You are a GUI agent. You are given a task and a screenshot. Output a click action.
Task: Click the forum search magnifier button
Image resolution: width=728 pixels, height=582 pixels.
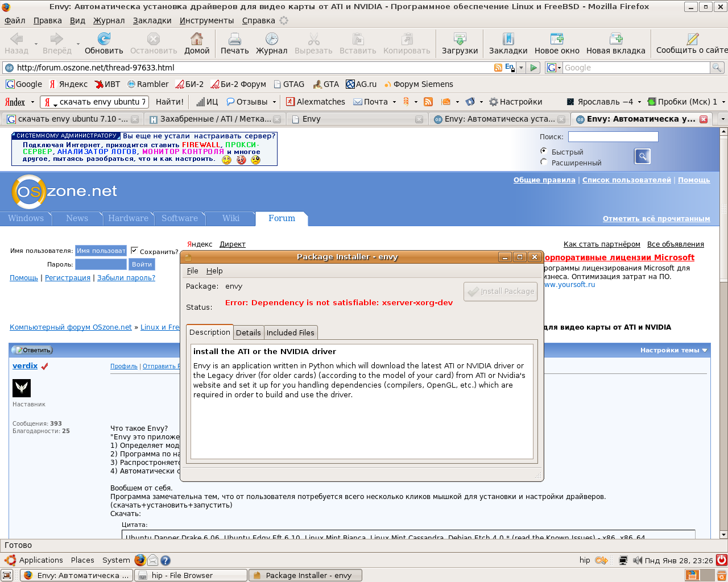coord(642,156)
